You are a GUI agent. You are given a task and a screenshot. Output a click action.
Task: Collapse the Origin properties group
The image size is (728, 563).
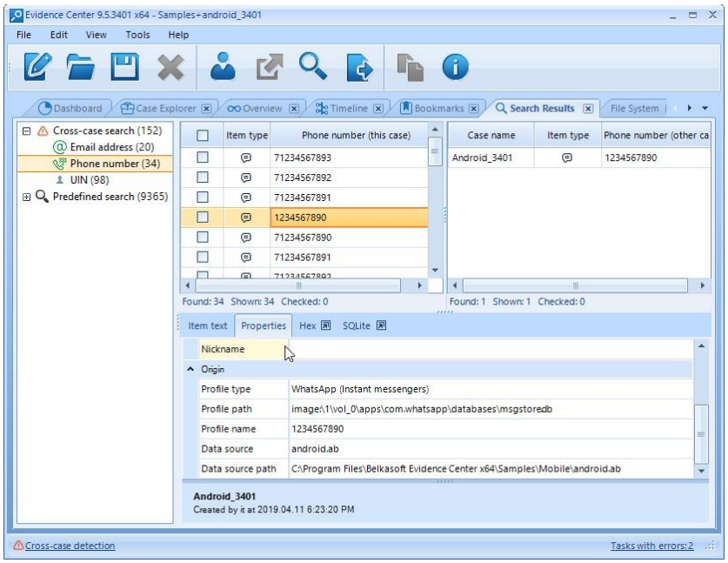(x=190, y=369)
